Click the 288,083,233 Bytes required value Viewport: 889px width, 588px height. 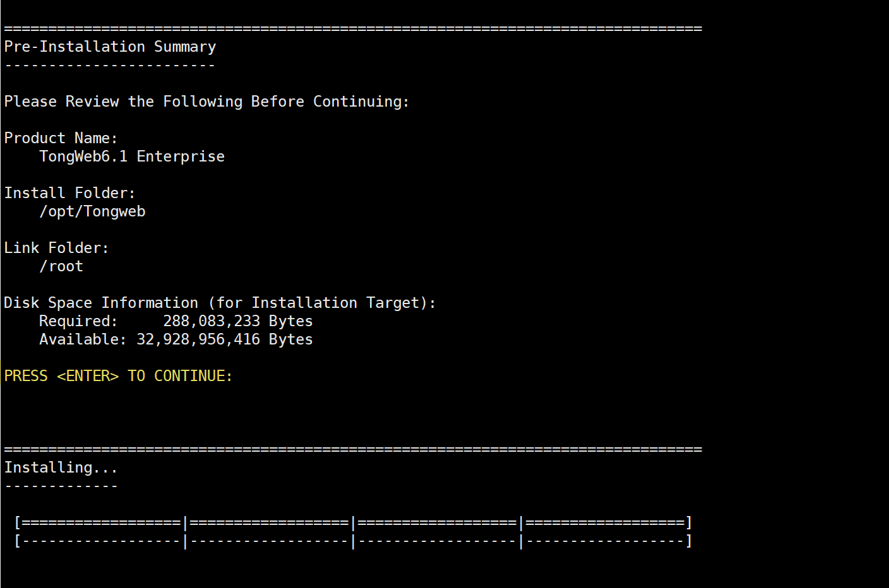point(237,322)
